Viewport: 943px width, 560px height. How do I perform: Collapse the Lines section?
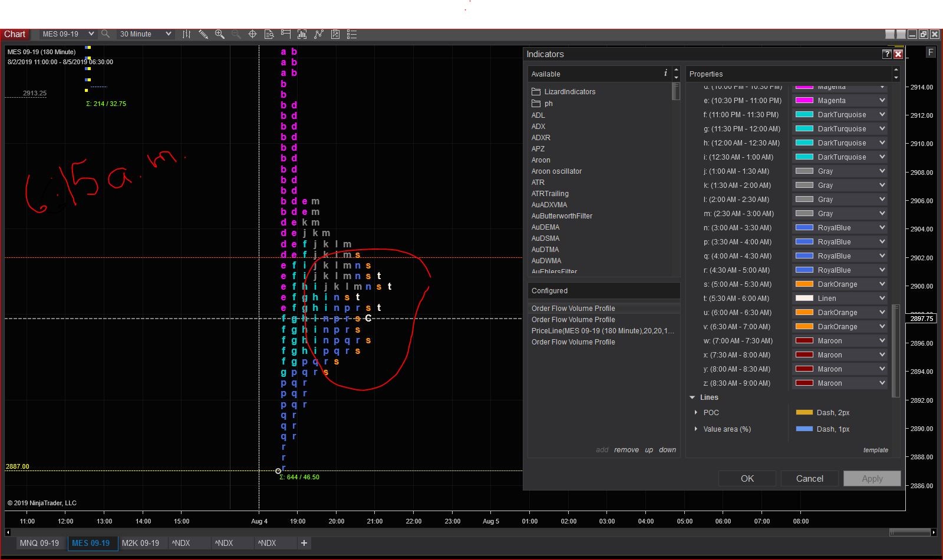[693, 397]
